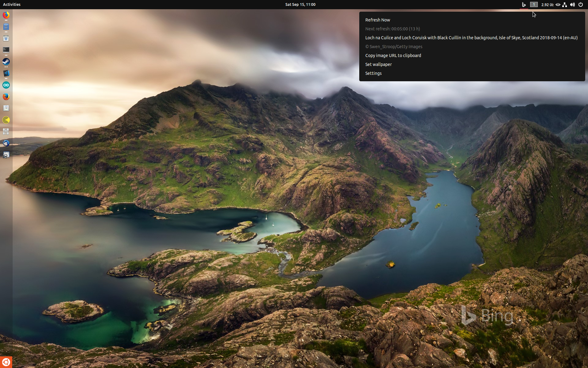Image resolution: width=588 pixels, height=368 pixels.
Task: Open the Activities overview
Action: [x=12, y=5]
